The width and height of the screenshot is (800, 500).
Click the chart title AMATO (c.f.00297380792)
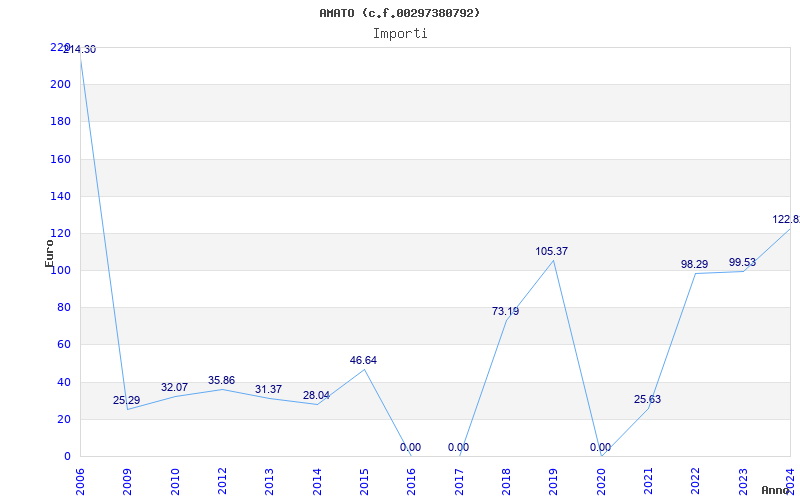coord(399,13)
